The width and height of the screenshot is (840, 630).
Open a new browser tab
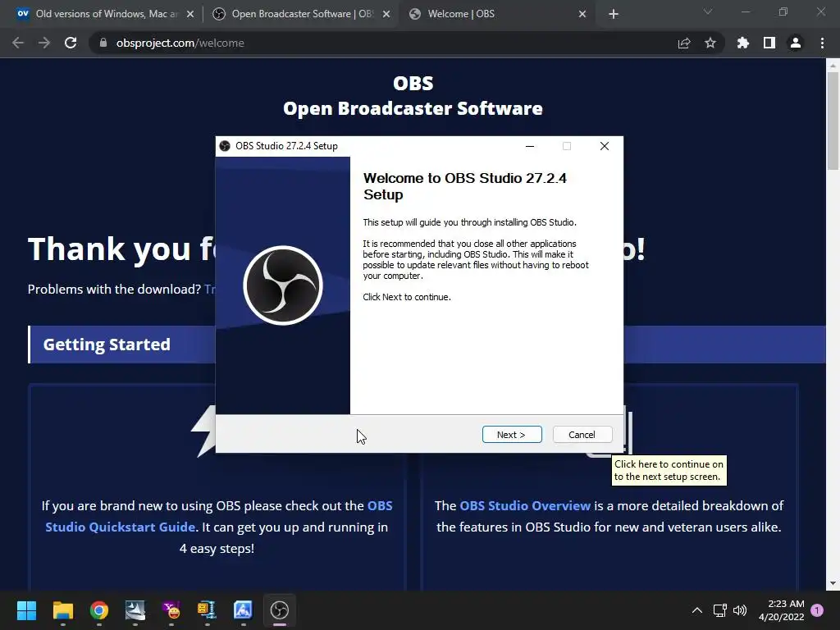614,15
